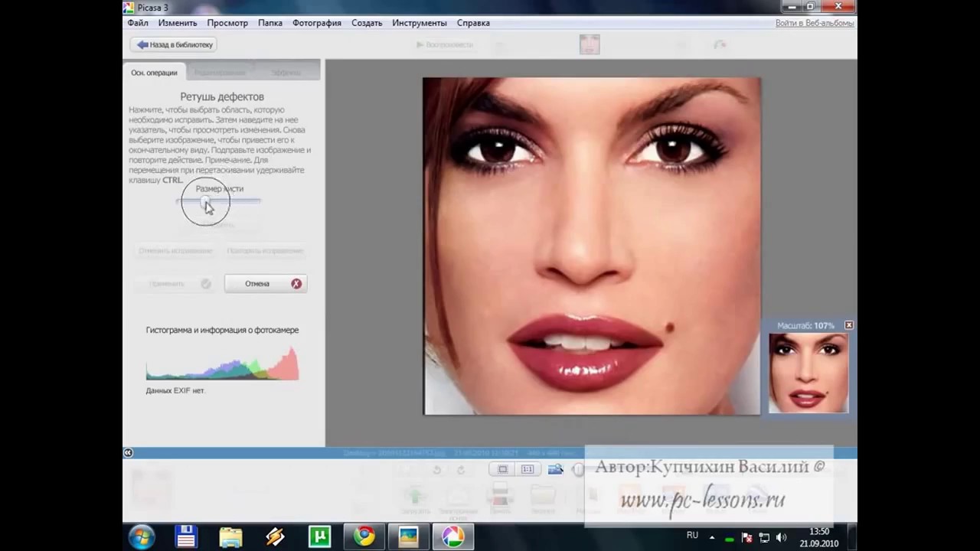Screen dimensions: 980x551
Task: Open the Папка menu
Action: click(270, 23)
